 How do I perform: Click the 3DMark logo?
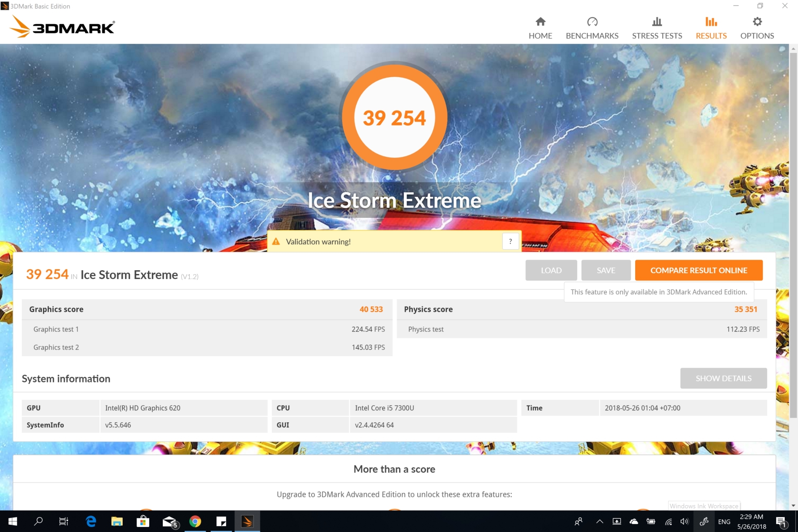tap(62, 27)
